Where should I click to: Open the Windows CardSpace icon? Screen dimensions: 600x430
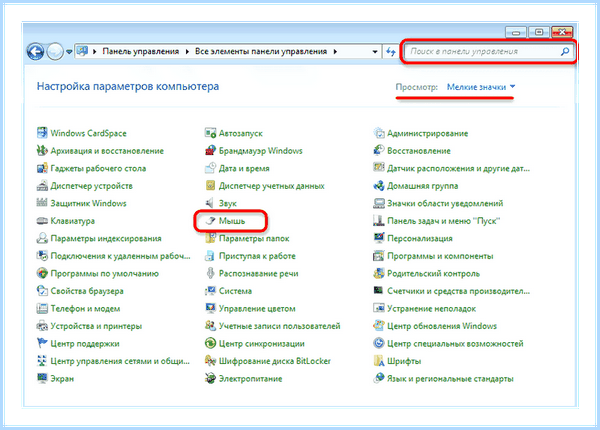point(42,133)
